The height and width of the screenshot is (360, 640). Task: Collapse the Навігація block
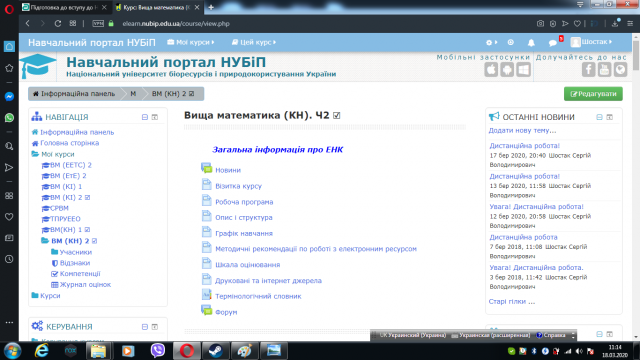(x=145, y=117)
